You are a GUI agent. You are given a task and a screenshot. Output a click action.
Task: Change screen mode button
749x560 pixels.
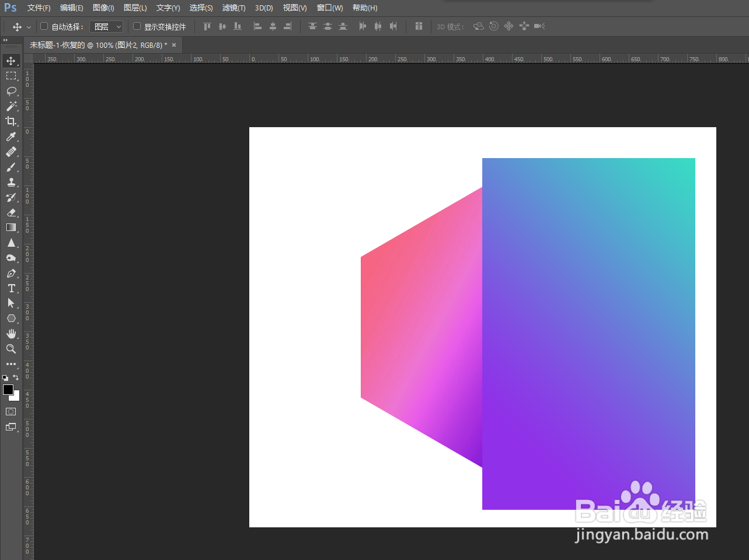click(11, 427)
